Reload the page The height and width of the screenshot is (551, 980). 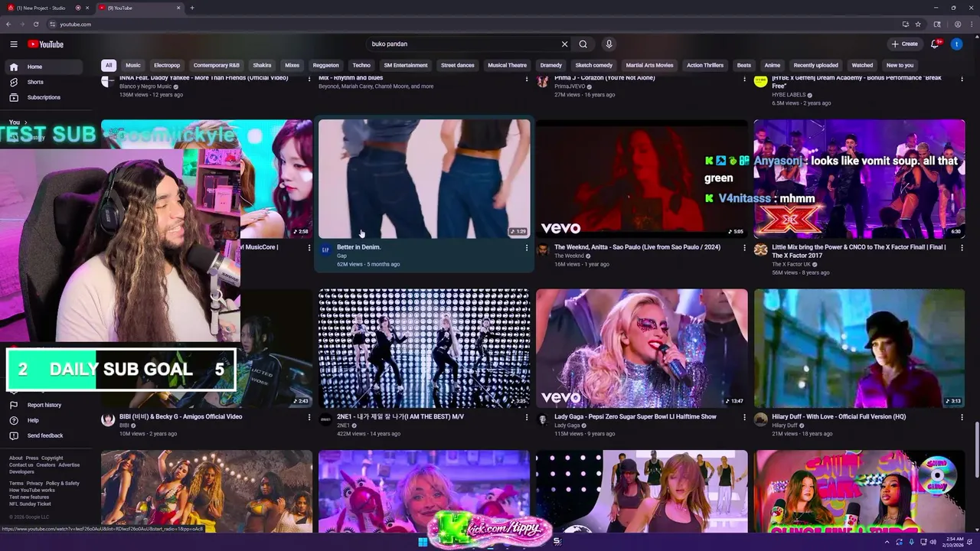[35, 24]
